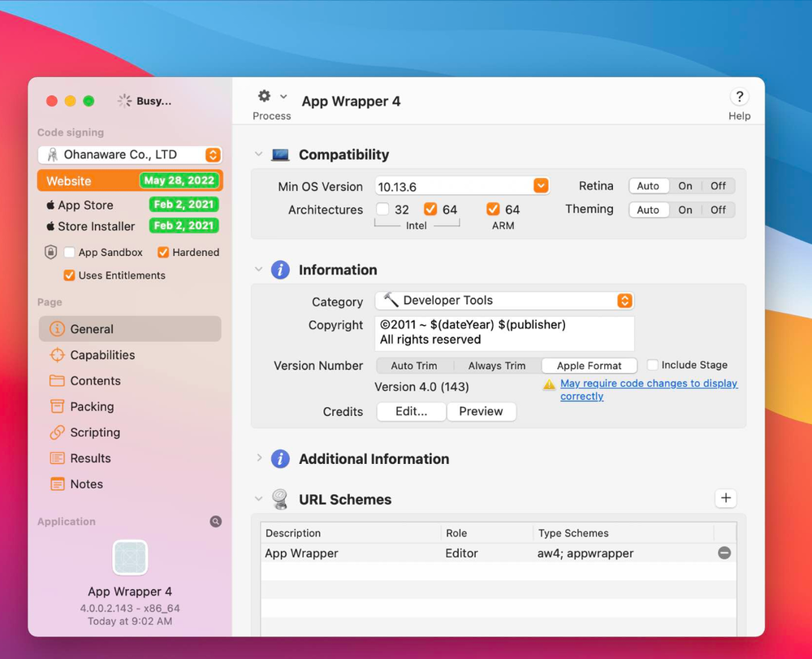Screen dimensions: 812x659
Task: Collapse the Information section
Action: click(x=258, y=270)
